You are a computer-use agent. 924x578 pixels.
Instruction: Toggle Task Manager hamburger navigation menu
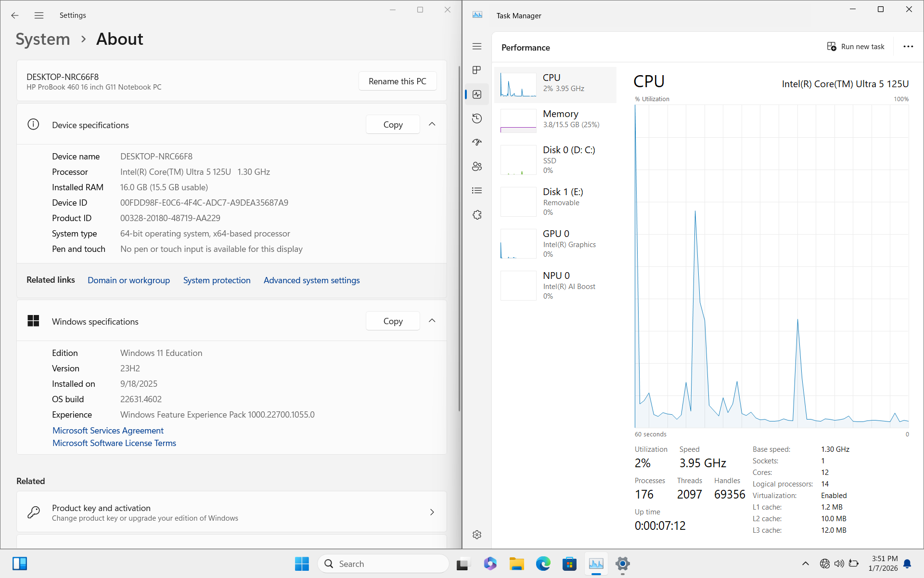point(477,46)
